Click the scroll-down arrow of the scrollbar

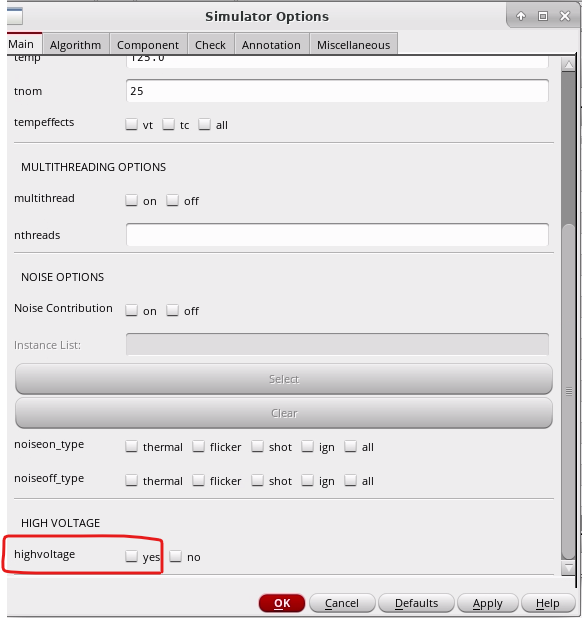click(568, 568)
